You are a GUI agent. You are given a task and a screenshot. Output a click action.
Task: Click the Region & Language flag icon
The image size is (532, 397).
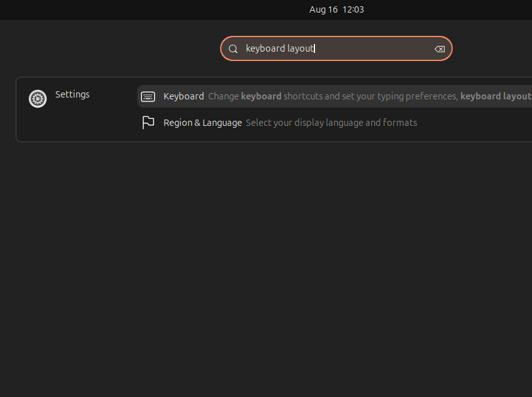pyautogui.click(x=148, y=123)
